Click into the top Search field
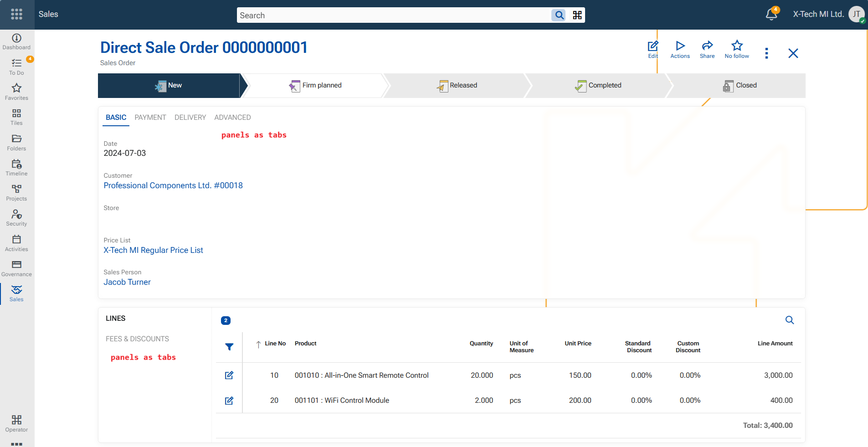This screenshot has height=447, width=868. pos(394,15)
